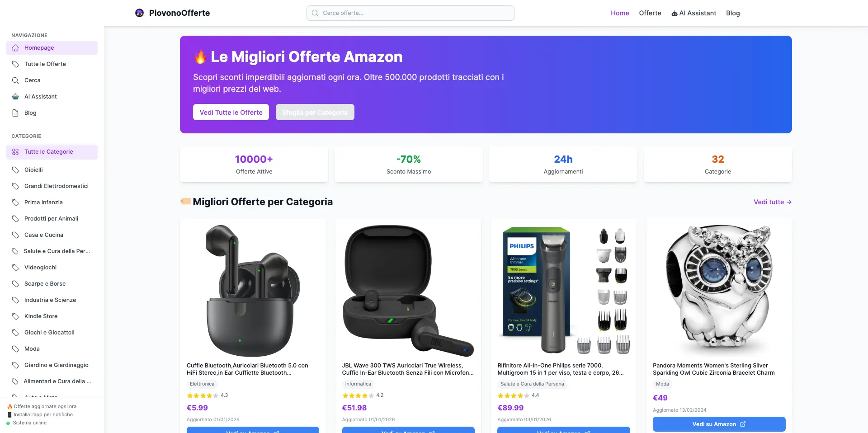Click the tag icon beside Videogiochi
868x433 pixels.
tap(15, 268)
